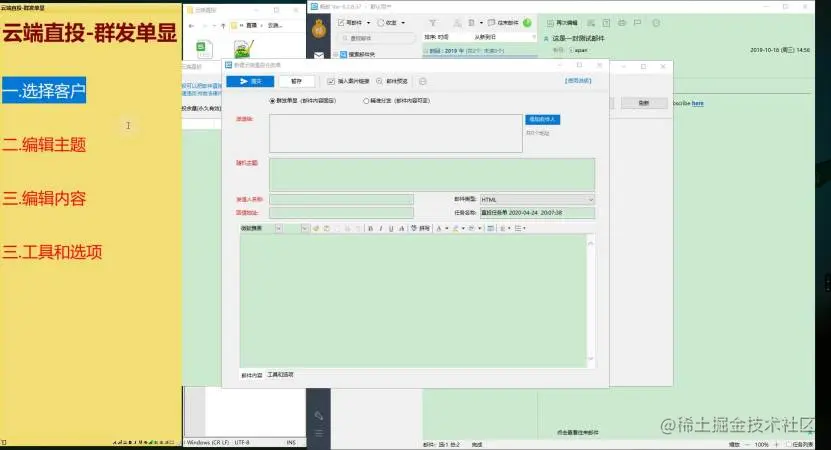Click the paste icon in editor toolbar
The width and height of the screenshot is (831, 450).
point(327,228)
